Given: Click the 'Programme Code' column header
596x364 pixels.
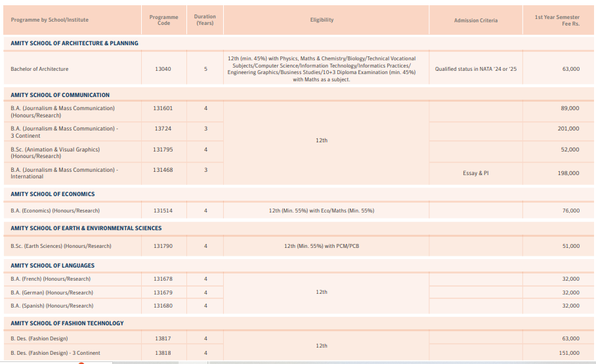Looking at the screenshot, I should (x=163, y=20).
